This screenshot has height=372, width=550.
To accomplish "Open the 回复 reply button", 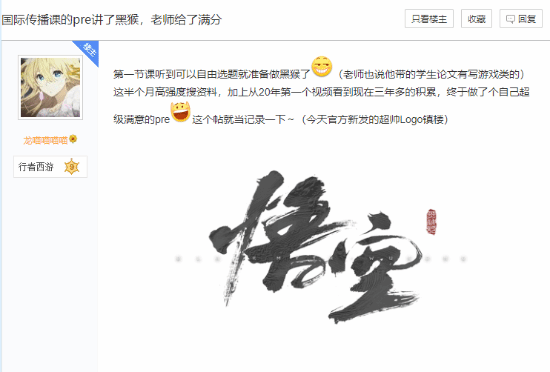I will [x=521, y=19].
